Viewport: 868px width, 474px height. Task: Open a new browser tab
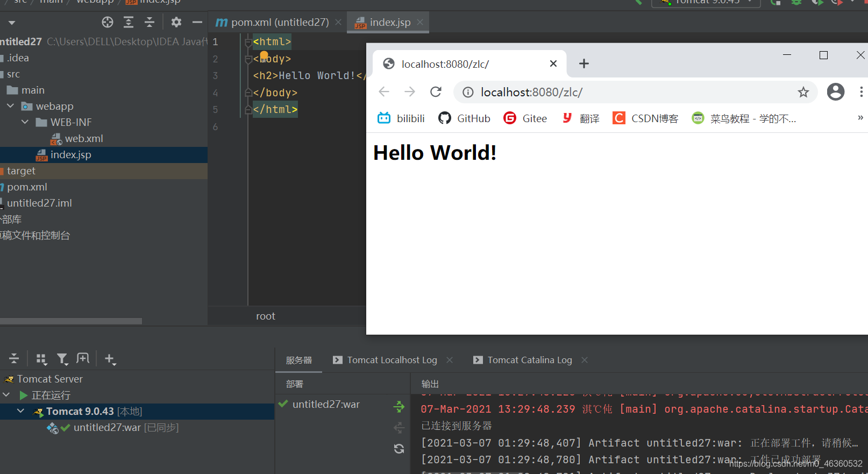click(x=584, y=63)
